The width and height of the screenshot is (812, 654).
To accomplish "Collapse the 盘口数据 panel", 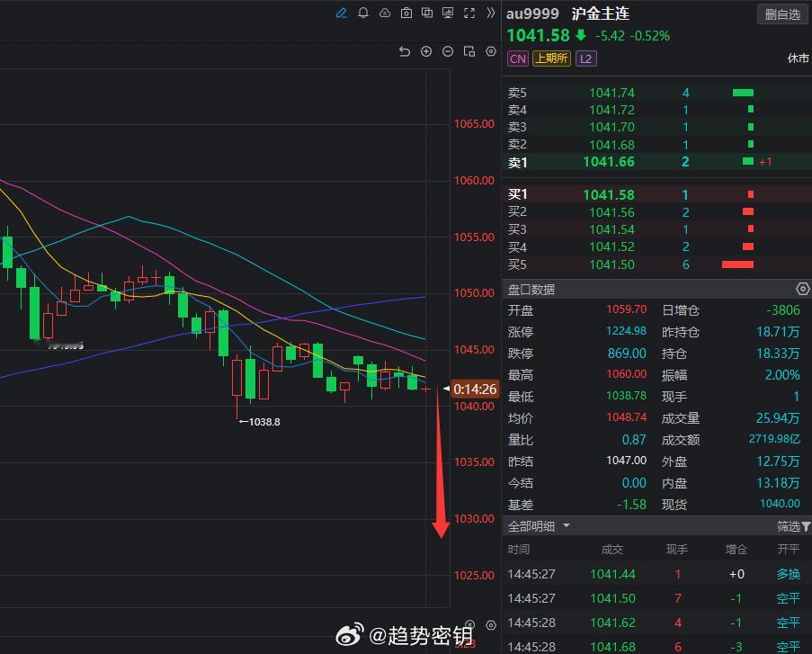I will point(801,288).
